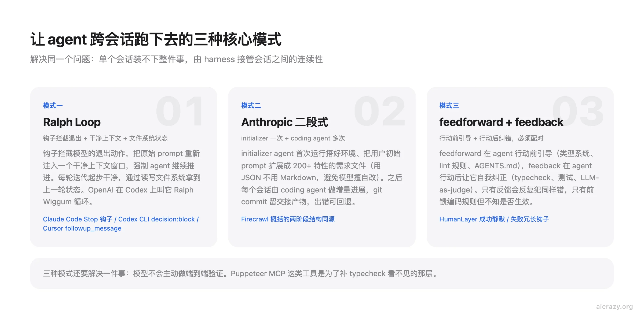The width and height of the screenshot is (644, 319).
Task: Click the line 钩子拦截退出 + 干净上下文 + 文件系统状态
Action: (105, 138)
